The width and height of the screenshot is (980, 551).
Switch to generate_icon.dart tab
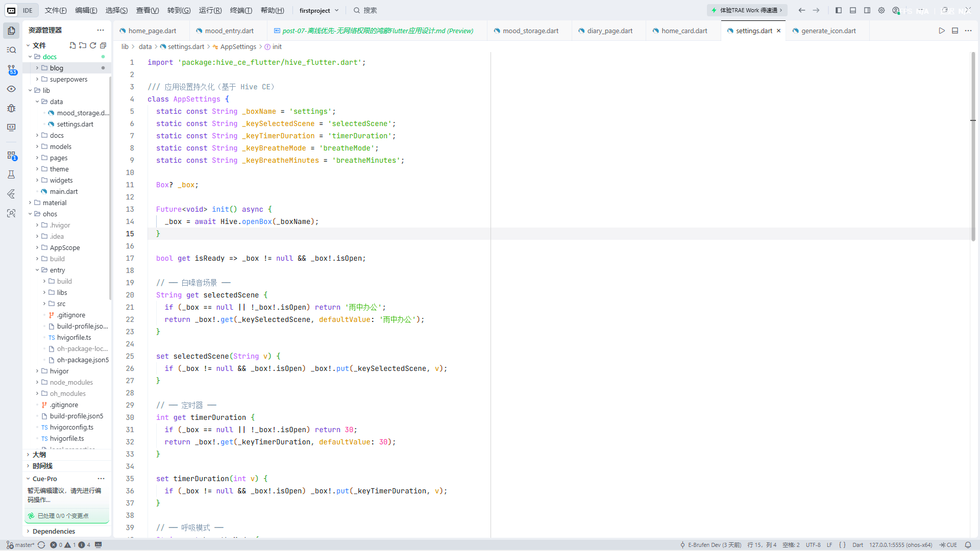[828, 31]
